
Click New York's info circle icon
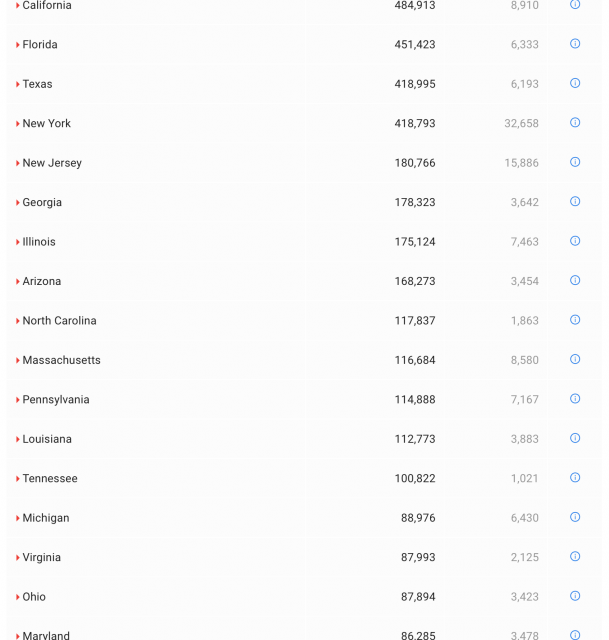click(x=575, y=123)
